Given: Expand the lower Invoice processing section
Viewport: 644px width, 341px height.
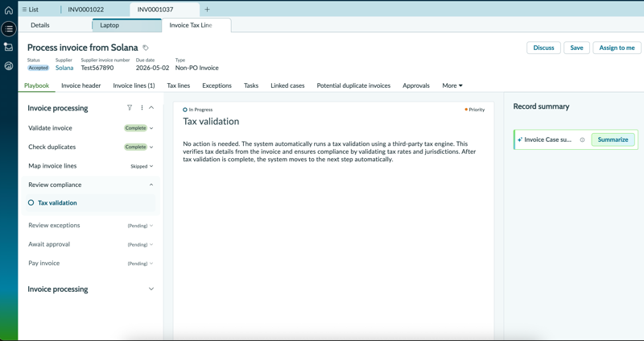Looking at the screenshot, I should [x=151, y=289].
